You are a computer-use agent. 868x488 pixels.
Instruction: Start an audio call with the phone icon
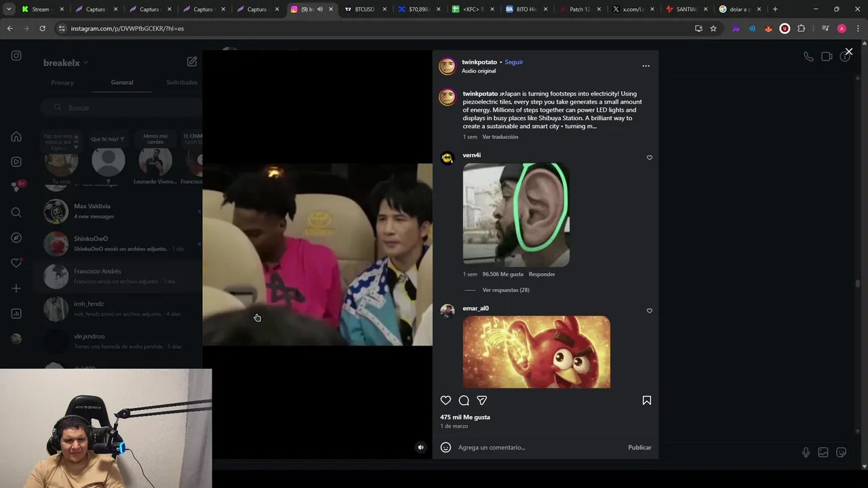point(808,57)
